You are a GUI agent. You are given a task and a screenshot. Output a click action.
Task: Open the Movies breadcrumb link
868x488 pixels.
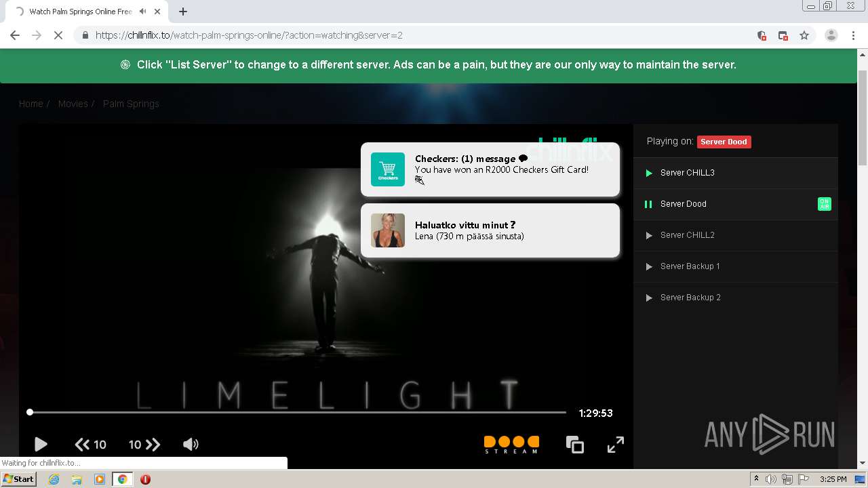click(73, 104)
